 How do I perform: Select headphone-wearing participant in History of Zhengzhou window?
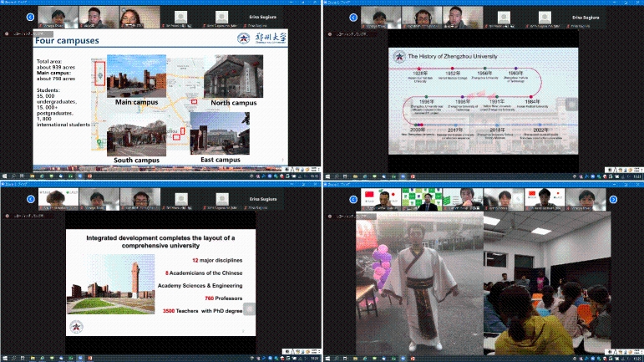click(422, 18)
